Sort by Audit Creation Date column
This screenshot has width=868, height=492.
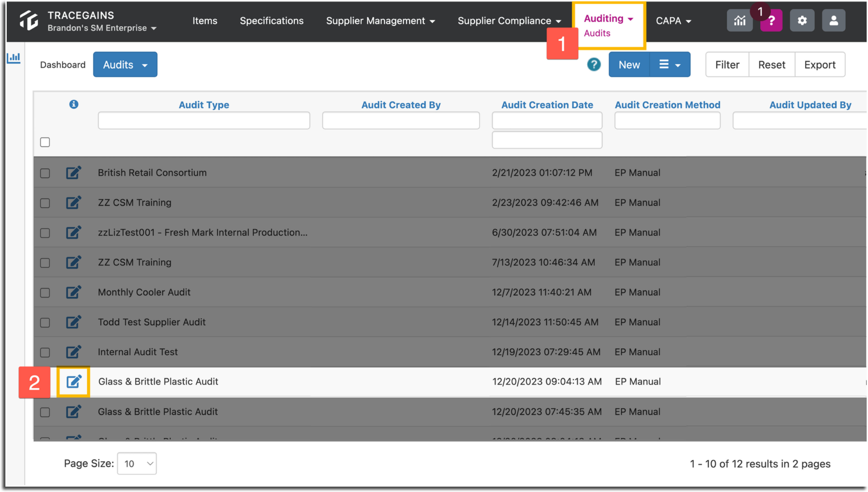click(x=547, y=105)
